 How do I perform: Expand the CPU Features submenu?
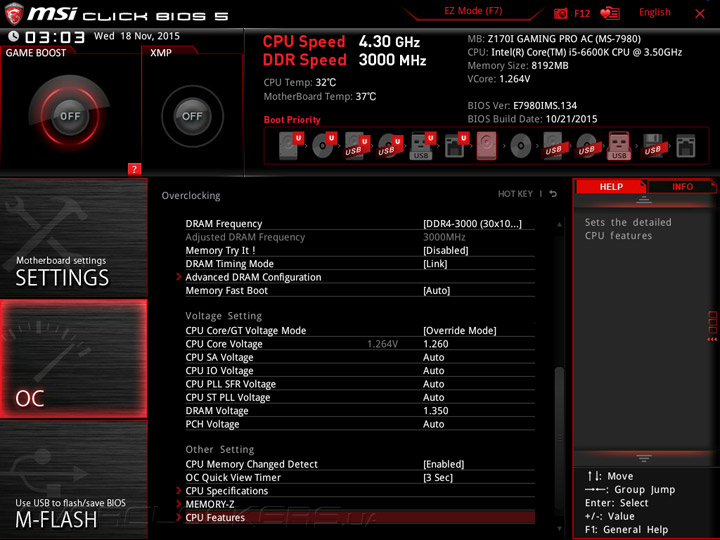click(360, 518)
